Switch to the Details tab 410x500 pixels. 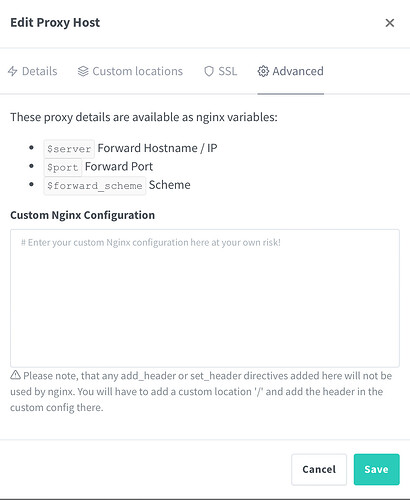(33, 71)
